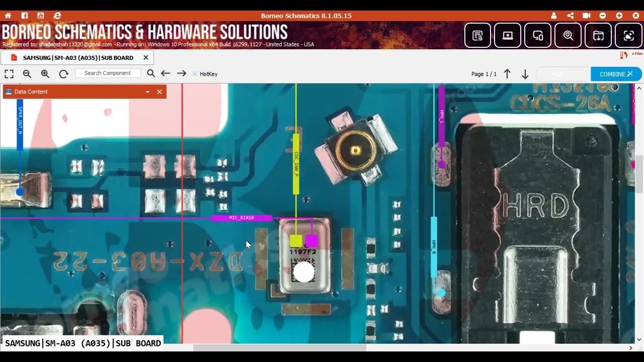This screenshot has width=644, height=362.
Task: Click the magenta pad on the microphone
Action: 311,241
